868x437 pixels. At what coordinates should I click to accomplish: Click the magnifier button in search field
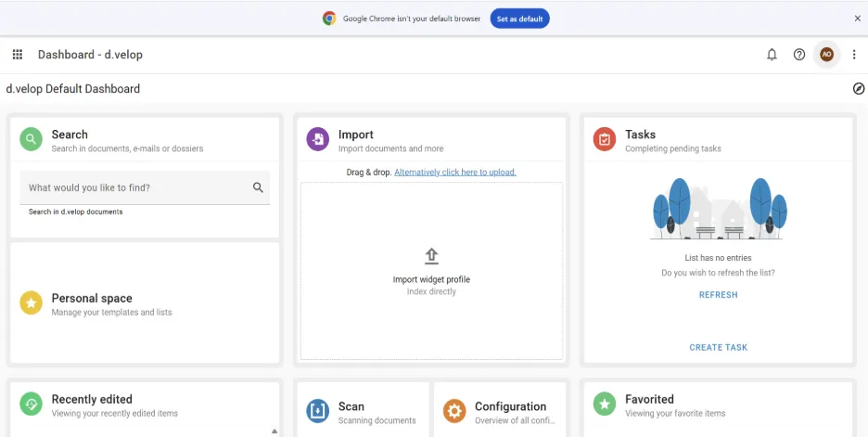pos(258,187)
